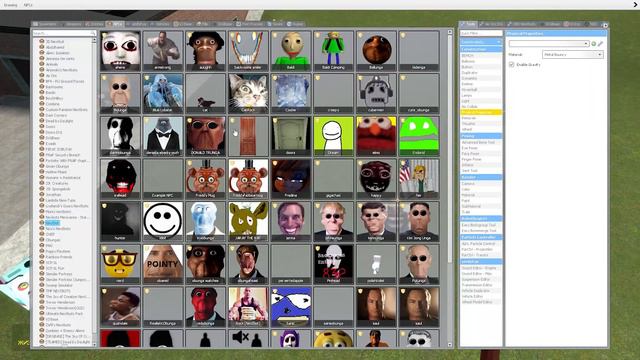Image resolution: width=640 pixels, height=360 pixels.
Task: Open the Backrooms category in NPC tree
Action: click(54, 87)
